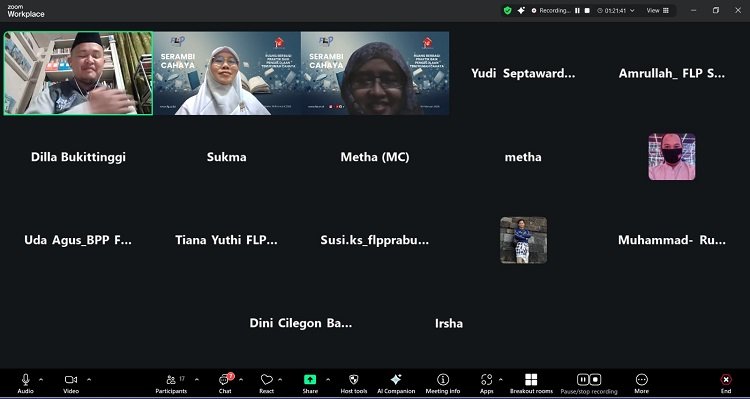Expand the Participants options arrow
The image size is (750, 399).
click(x=197, y=380)
